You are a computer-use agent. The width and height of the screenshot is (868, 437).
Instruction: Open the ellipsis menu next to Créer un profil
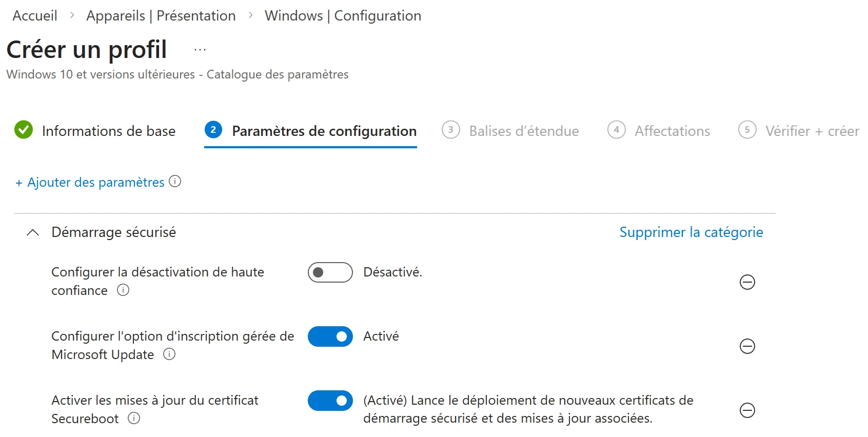click(199, 49)
